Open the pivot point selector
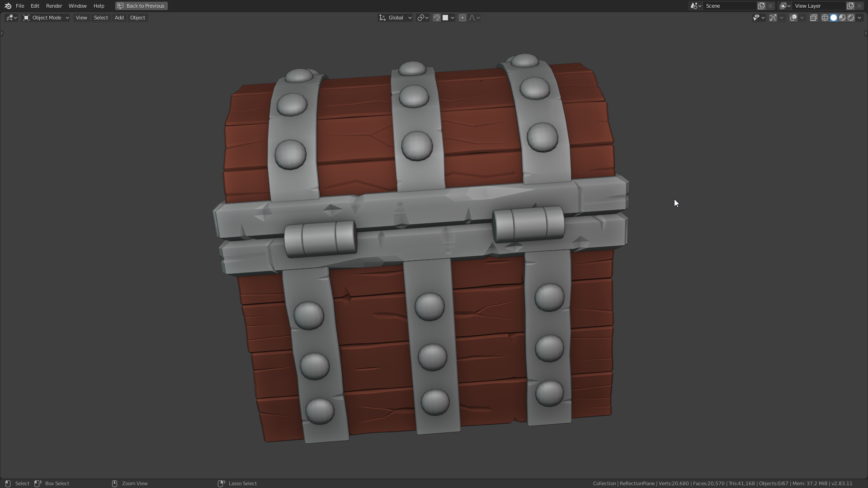Screen dimensions: 868x488 (x=423, y=18)
